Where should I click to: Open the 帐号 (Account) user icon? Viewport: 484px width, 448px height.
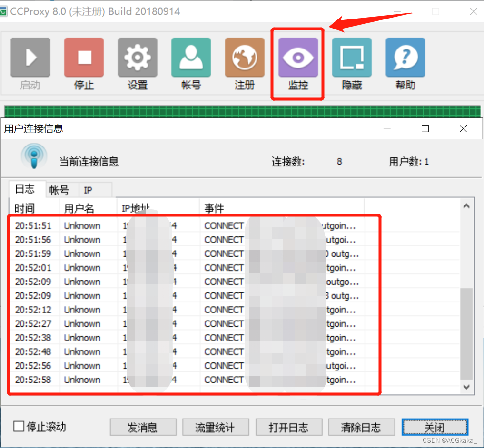(x=191, y=58)
